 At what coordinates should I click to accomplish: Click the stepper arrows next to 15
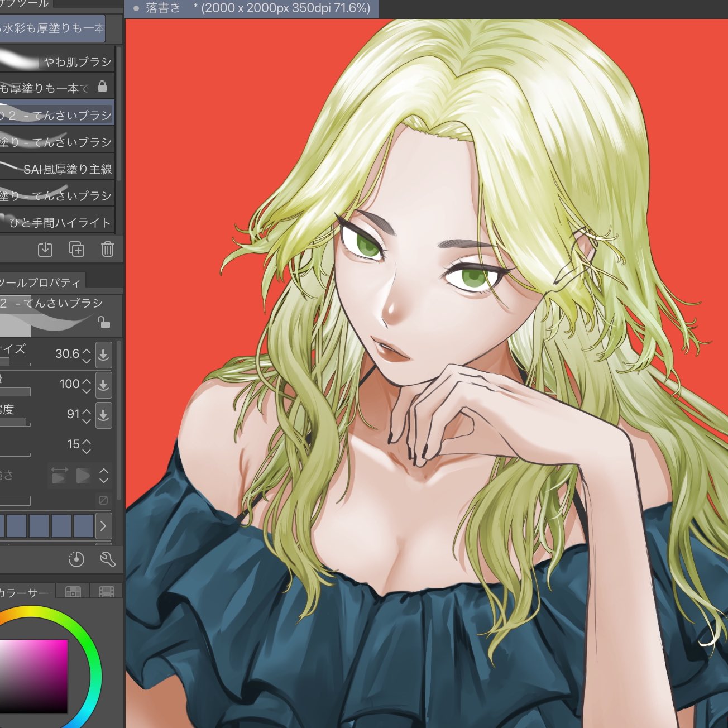coord(87,446)
